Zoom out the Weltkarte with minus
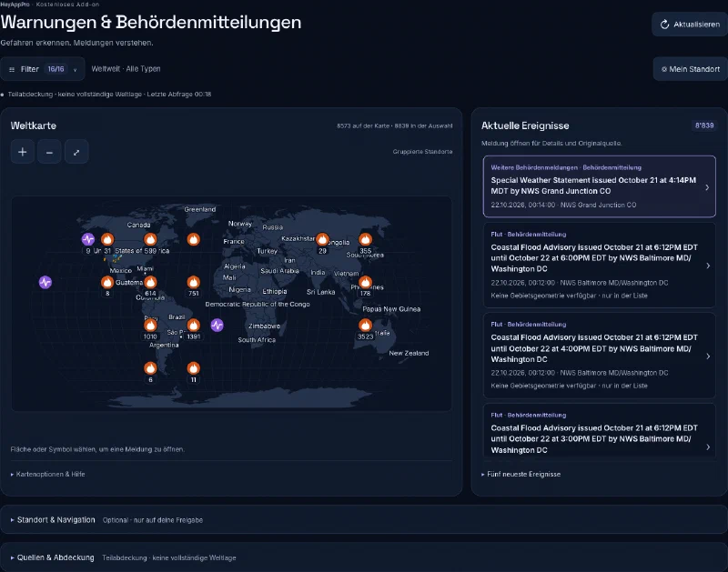728x572 pixels. [49, 152]
